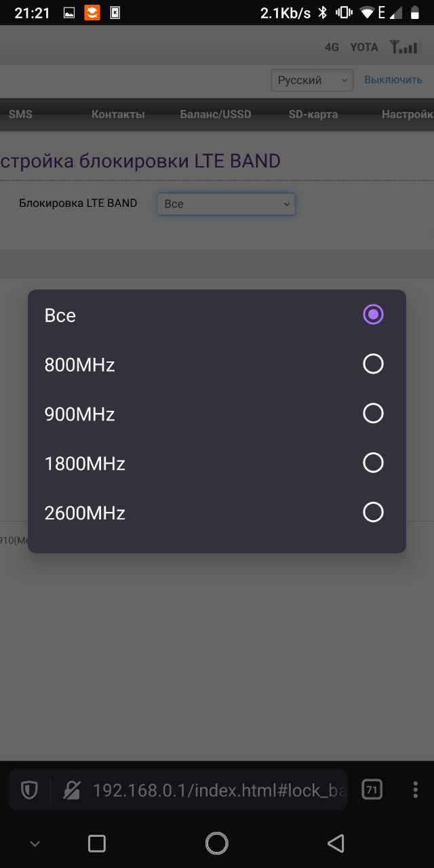Tap the recent apps square button
434x868 pixels.
(97, 843)
